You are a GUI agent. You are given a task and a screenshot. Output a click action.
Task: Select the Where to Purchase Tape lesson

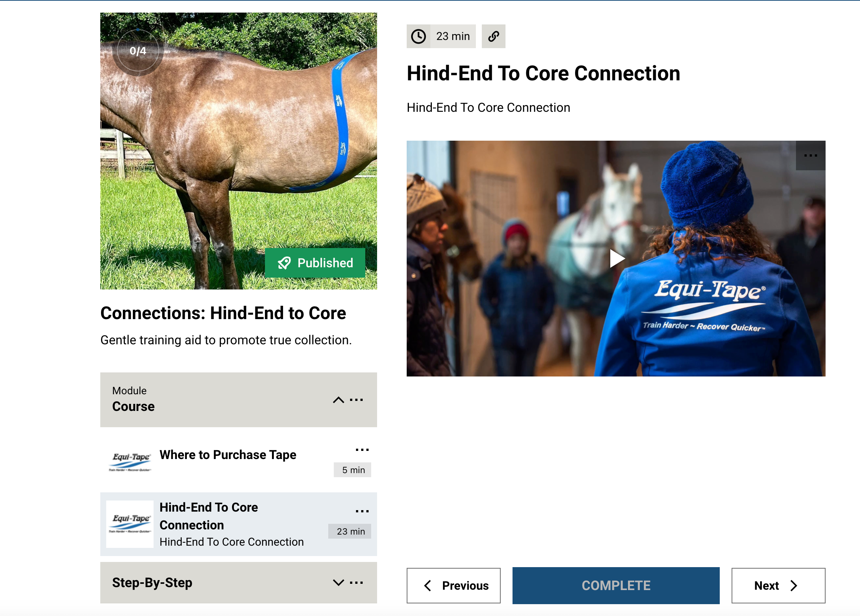point(228,455)
